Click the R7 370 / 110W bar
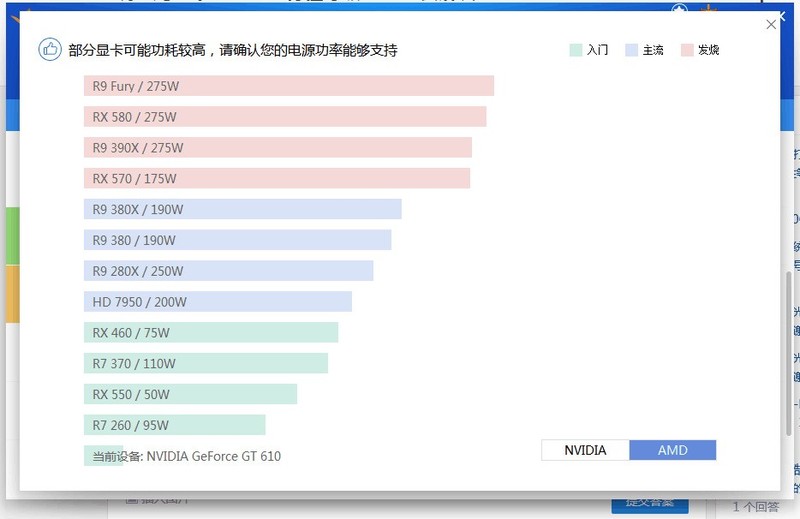This screenshot has height=519, width=800. click(205, 364)
